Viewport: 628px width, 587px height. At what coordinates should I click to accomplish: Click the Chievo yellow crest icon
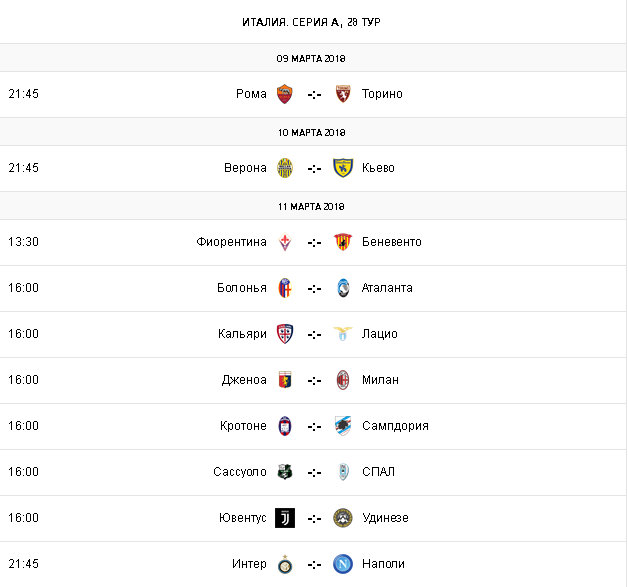[x=342, y=168]
